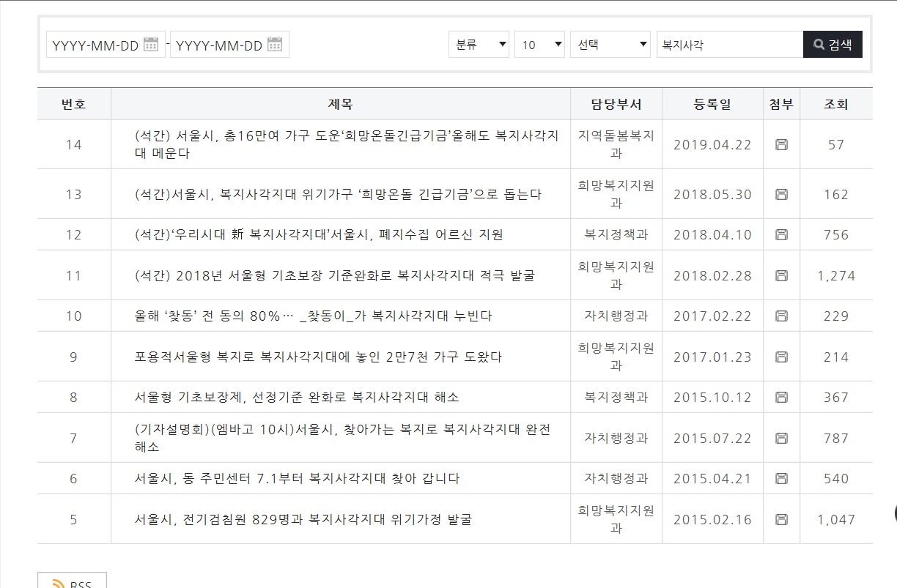
Task: Click the start date YYYY-MM-DD field
Action: [x=95, y=45]
